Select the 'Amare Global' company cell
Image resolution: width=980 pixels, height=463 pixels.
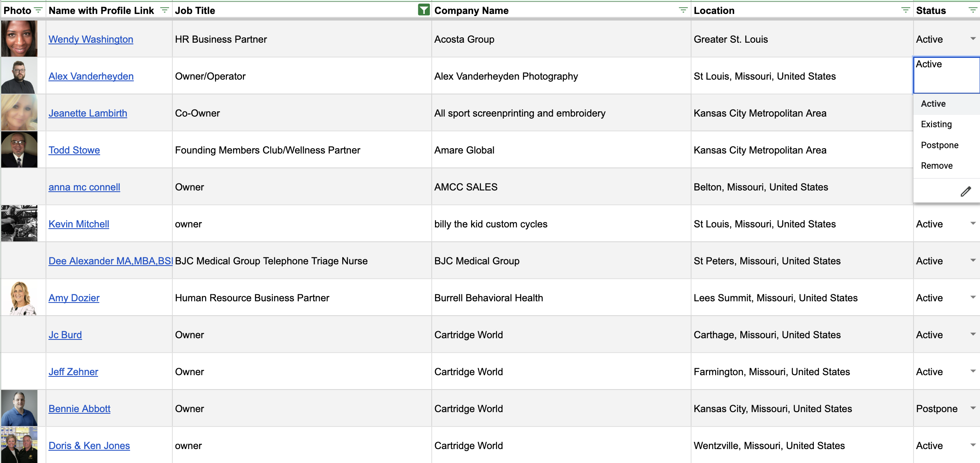(x=561, y=150)
